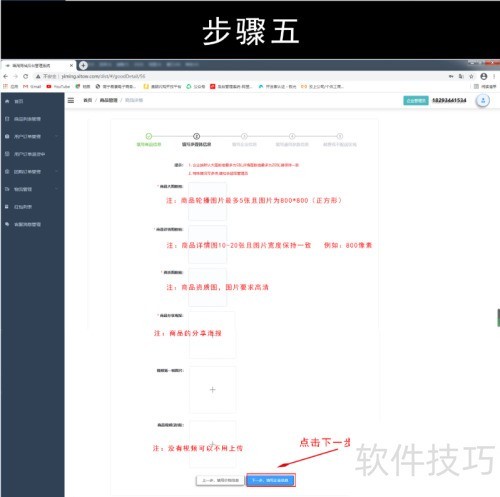Open Gmail bookmark
The image size is (500, 497).
[32, 87]
